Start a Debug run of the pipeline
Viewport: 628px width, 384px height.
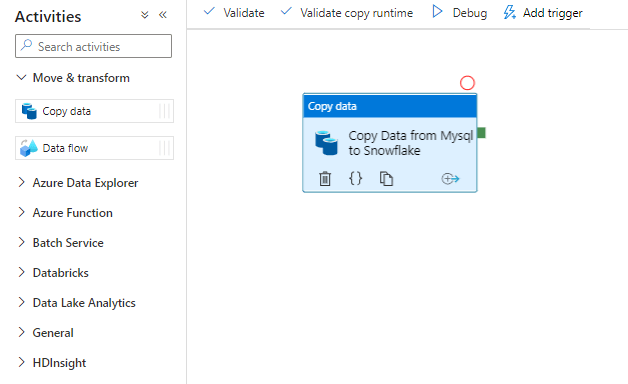tap(459, 12)
